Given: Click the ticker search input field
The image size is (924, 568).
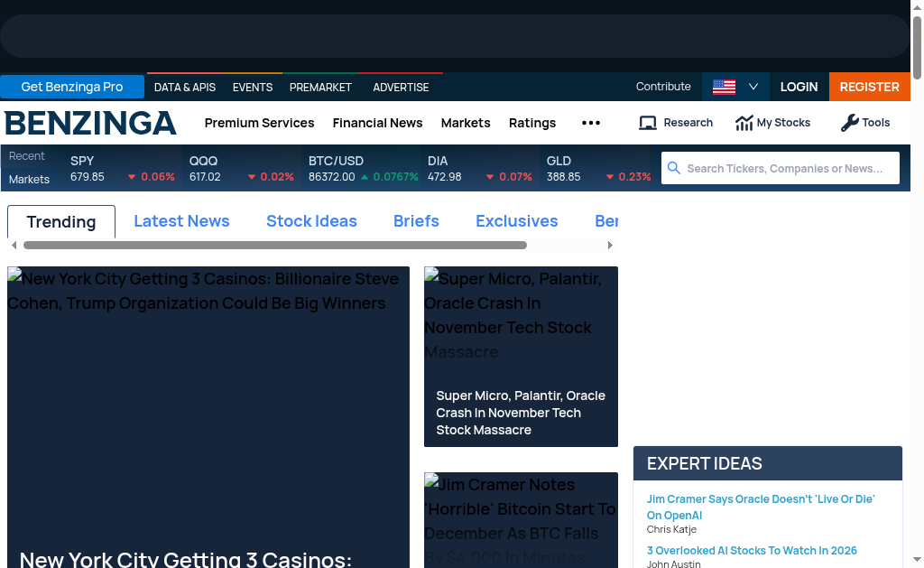Looking at the screenshot, I should click(x=785, y=168).
